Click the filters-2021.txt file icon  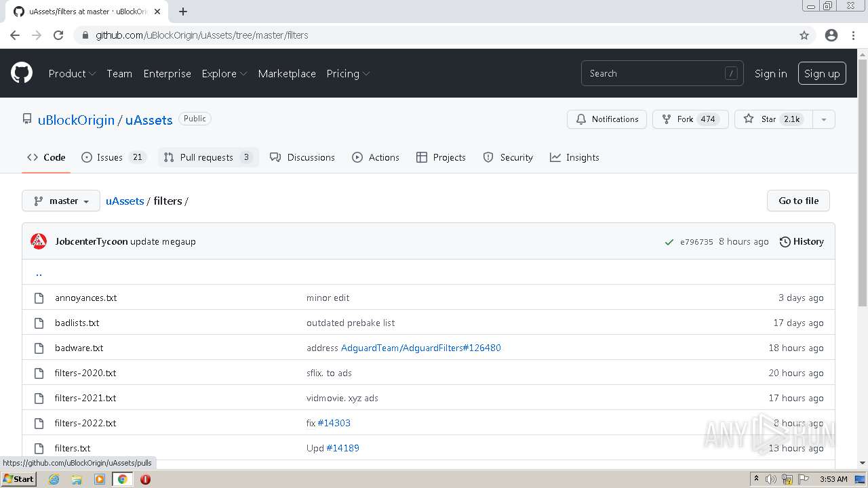(x=39, y=398)
